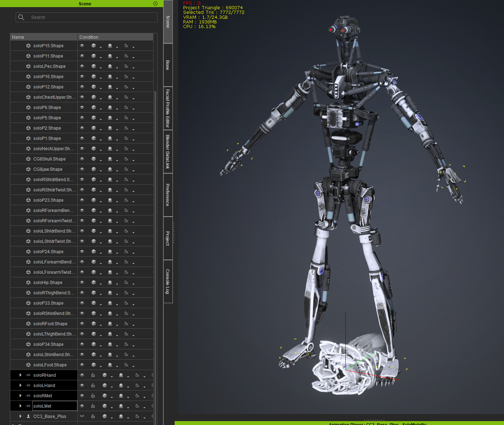Click the magnifier icon in Search box

[x=21, y=17]
